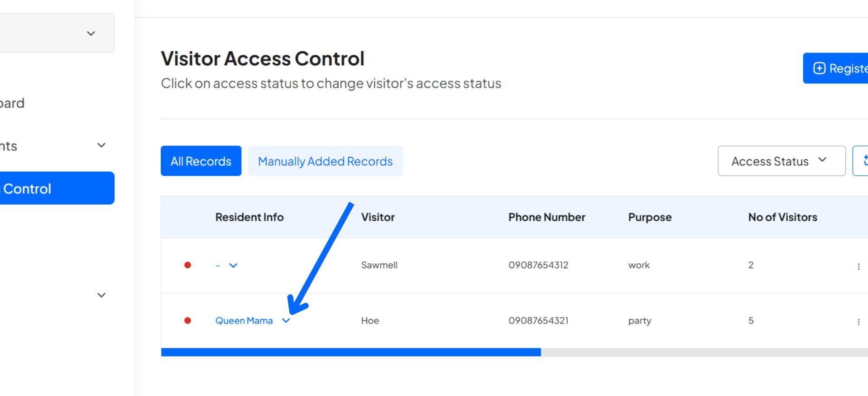Click the No of Visitors column header
Image resolution: width=868 pixels, height=396 pixels.
point(782,217)
